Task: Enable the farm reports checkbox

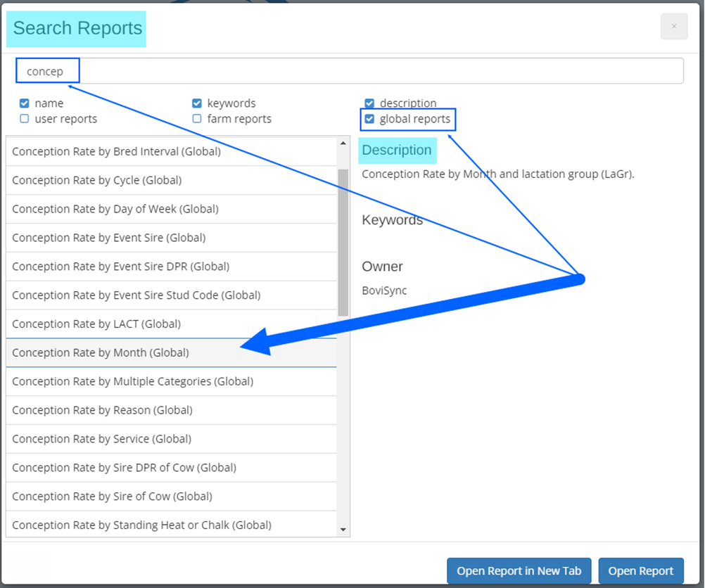Action: pos(197,119)
